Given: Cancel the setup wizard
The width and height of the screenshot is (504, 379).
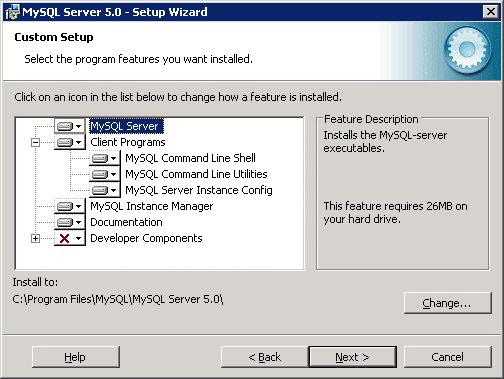Looking at the screenshot, I should coord(448,357).
